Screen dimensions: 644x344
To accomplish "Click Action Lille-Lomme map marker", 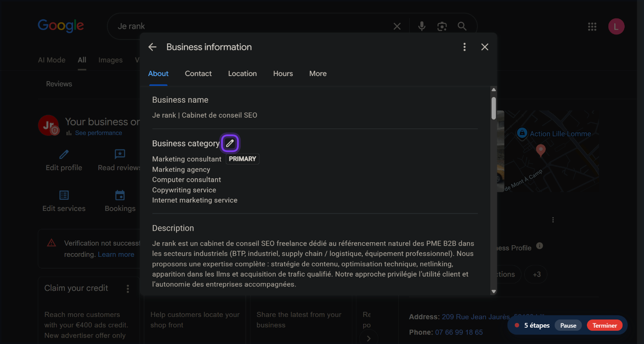I will 522,133.
